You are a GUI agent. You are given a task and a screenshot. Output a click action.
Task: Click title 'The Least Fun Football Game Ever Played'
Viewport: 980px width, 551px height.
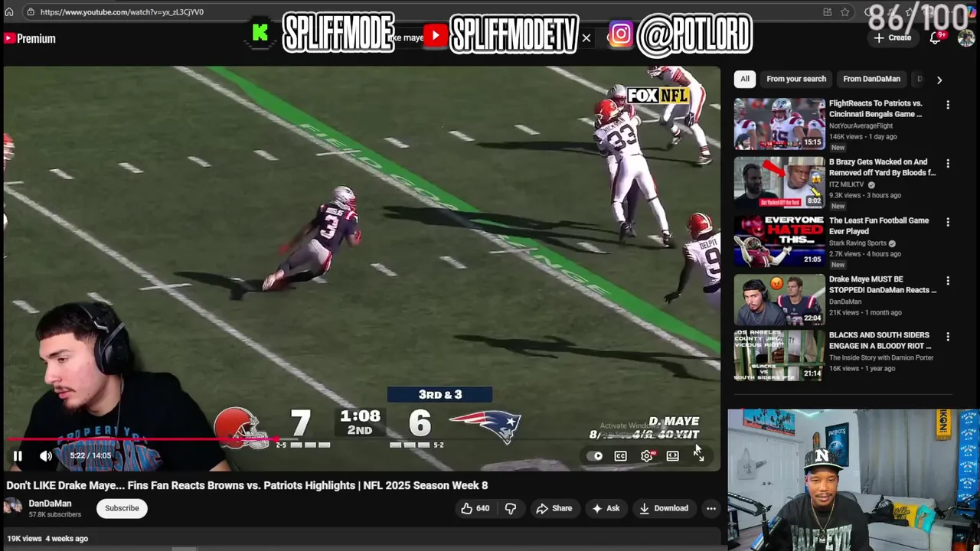[x=879, y=226]
